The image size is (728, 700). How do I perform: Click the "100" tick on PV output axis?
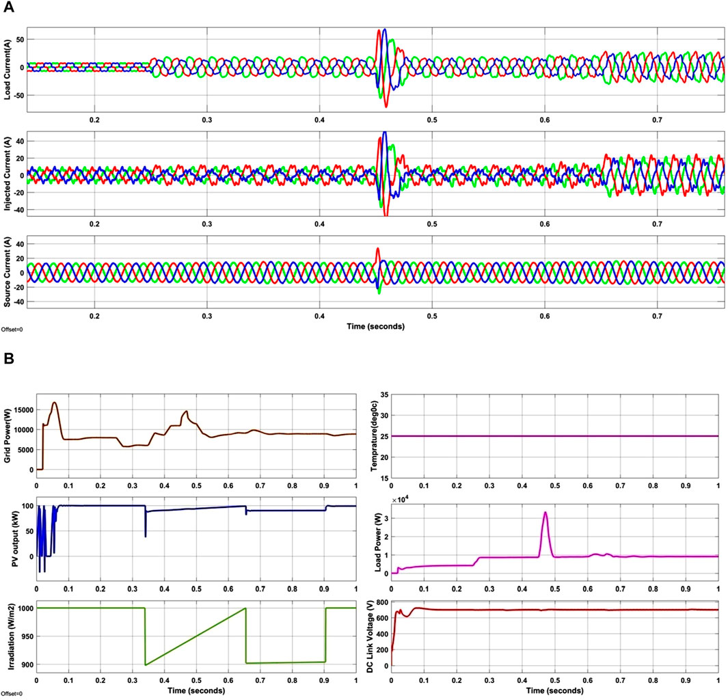[28, 505]
